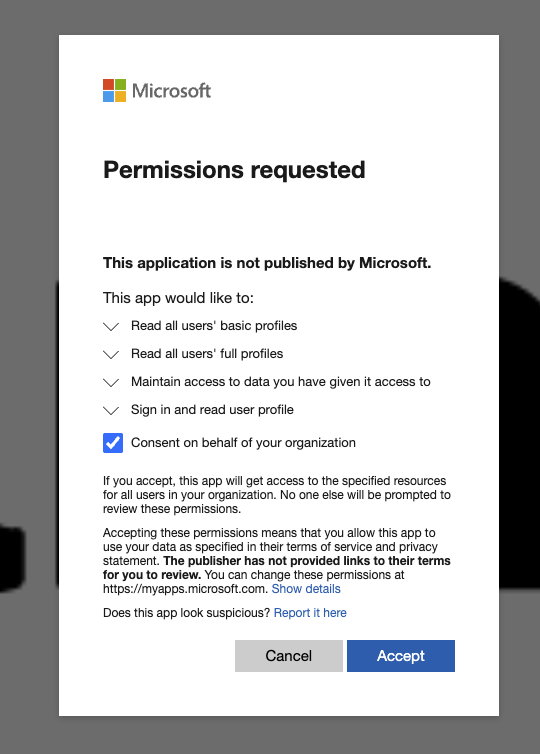Click the Microsoft four-square logo icon
This screenshot has height=754, width=540.
tap(114, 90)
